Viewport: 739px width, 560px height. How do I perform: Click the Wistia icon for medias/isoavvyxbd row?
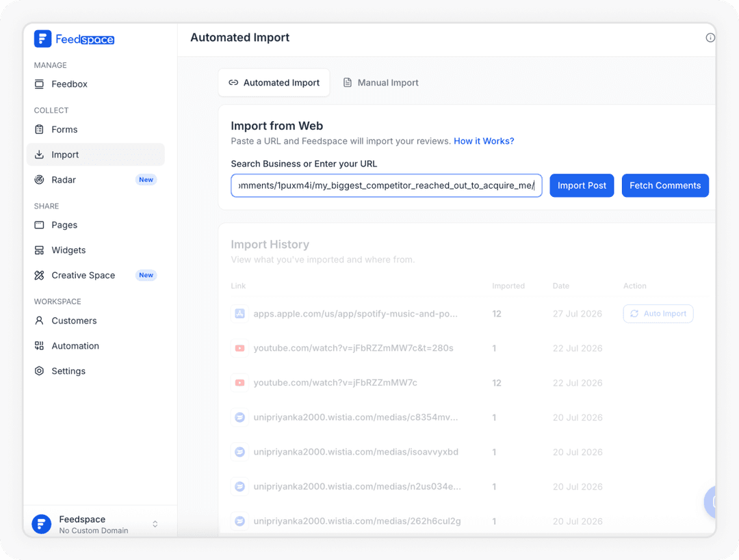tap(240, 452)
